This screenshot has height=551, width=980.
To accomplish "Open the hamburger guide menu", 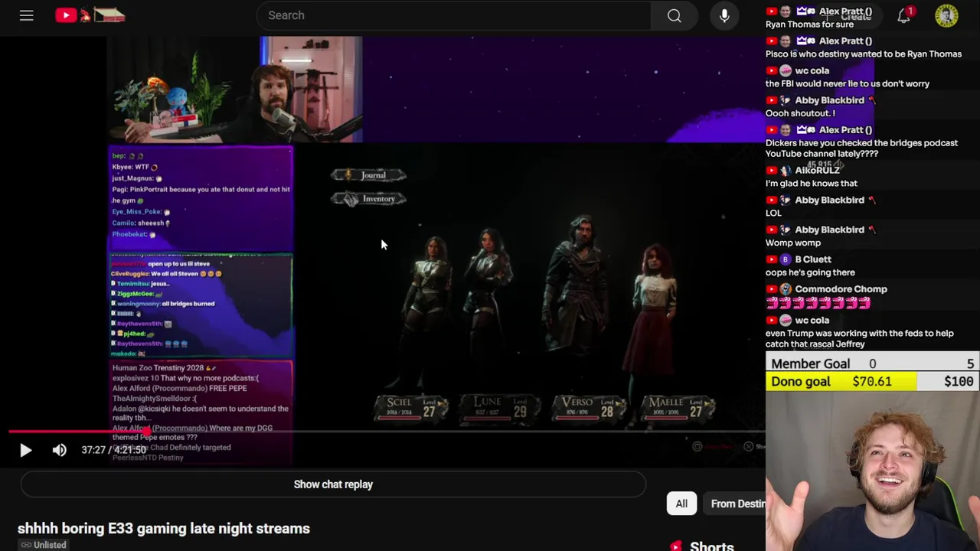I will pos(26,15).
